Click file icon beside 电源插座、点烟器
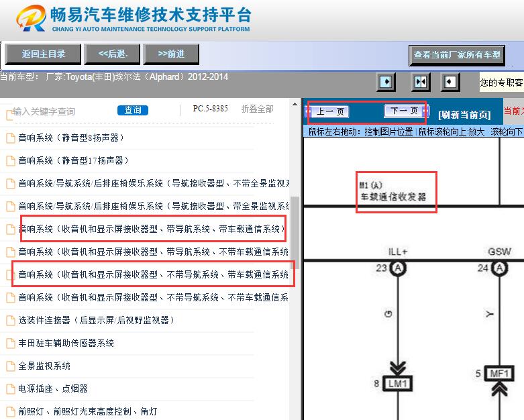524x420 pixels. click(11, 388)
